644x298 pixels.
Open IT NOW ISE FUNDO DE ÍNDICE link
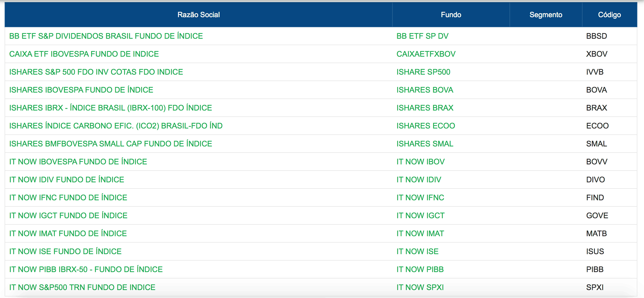(65, 252)
